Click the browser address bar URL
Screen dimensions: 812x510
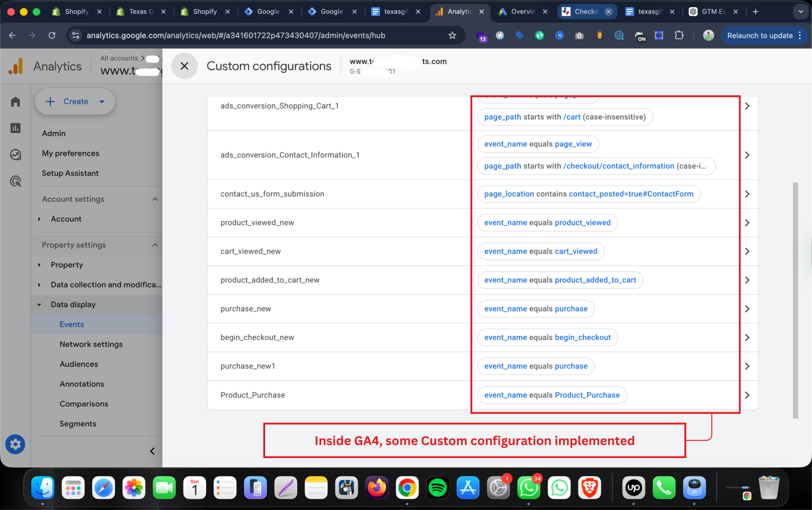236,36
